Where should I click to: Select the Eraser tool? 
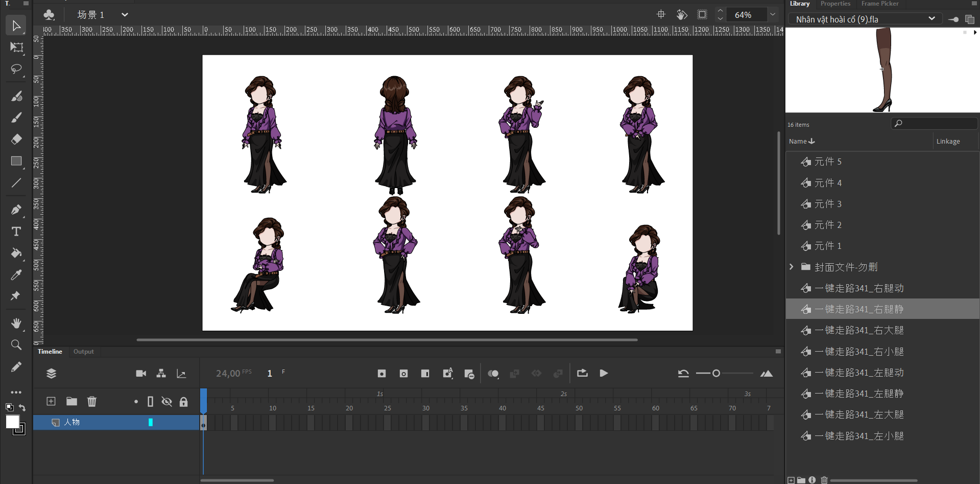16,140
